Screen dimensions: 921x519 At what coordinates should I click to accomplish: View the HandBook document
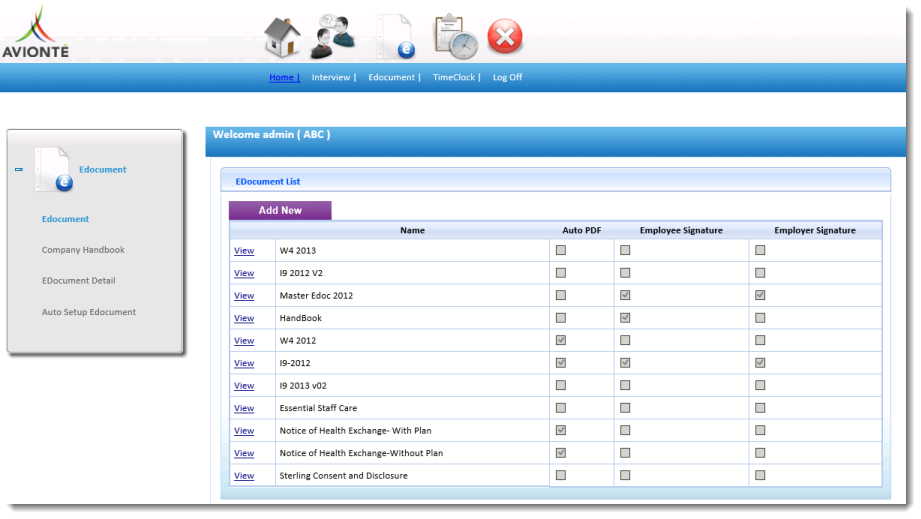tap(244, 318)
